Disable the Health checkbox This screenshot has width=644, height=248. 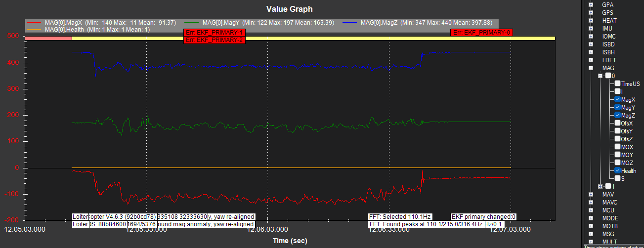[617, 170]
